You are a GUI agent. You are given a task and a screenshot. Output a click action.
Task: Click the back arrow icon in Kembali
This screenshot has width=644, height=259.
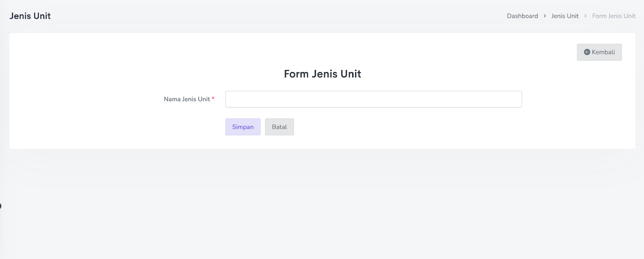coord(587,52)
